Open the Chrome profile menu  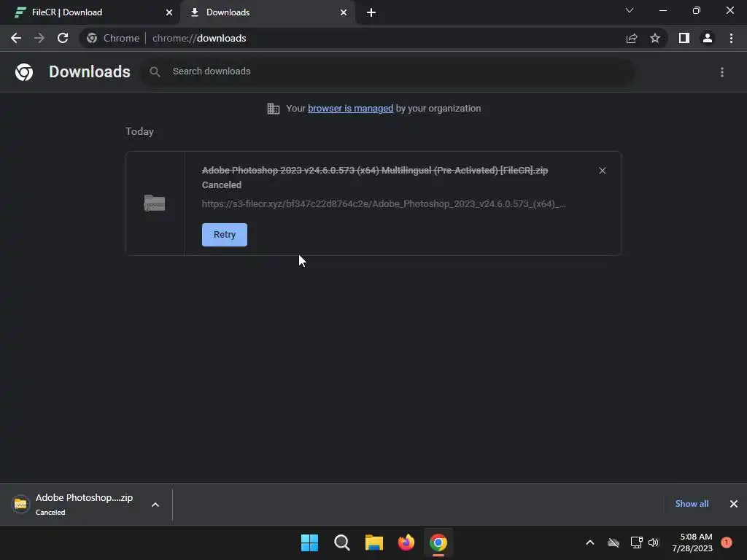click(708, 38)
